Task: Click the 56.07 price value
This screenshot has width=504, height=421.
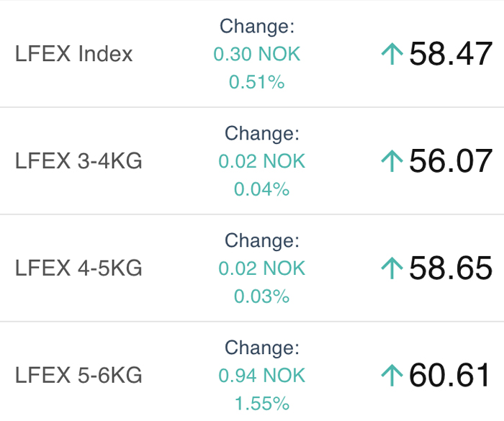Action: (x=451, y=161)
